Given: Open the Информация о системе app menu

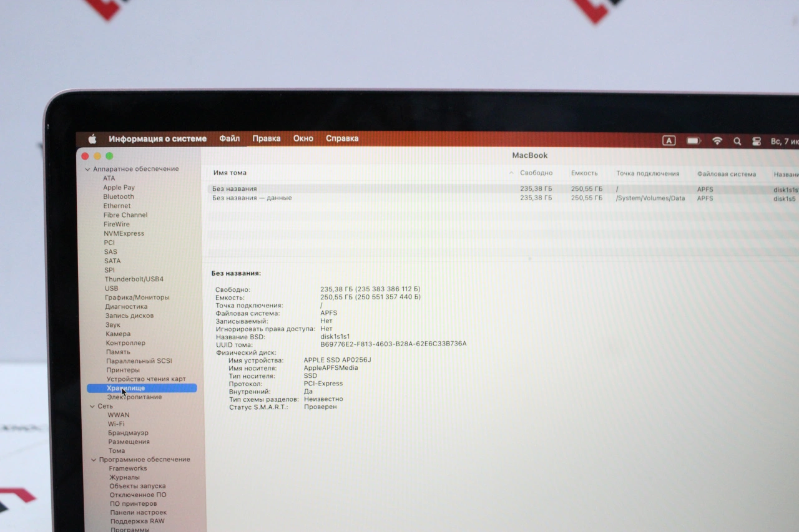Looking at the screenshot, I should (x=157, y=139).
